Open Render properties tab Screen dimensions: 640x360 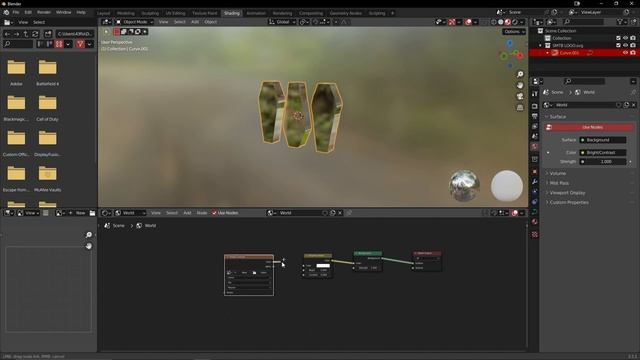click(535, 106)
